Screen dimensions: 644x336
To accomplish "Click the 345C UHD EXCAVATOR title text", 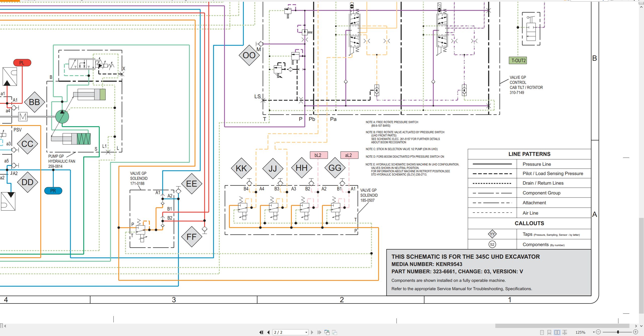I will coord(465,257).
